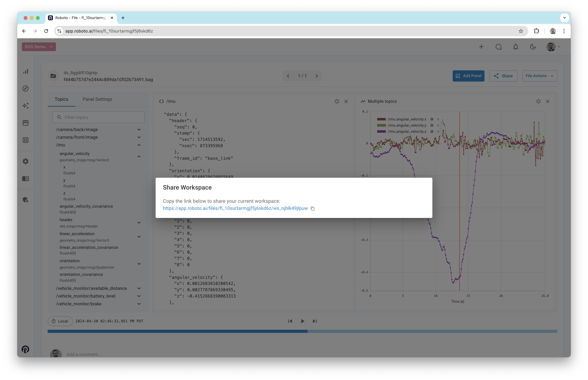
Task: Skip to the next frame button
Action: pos(315,321)
